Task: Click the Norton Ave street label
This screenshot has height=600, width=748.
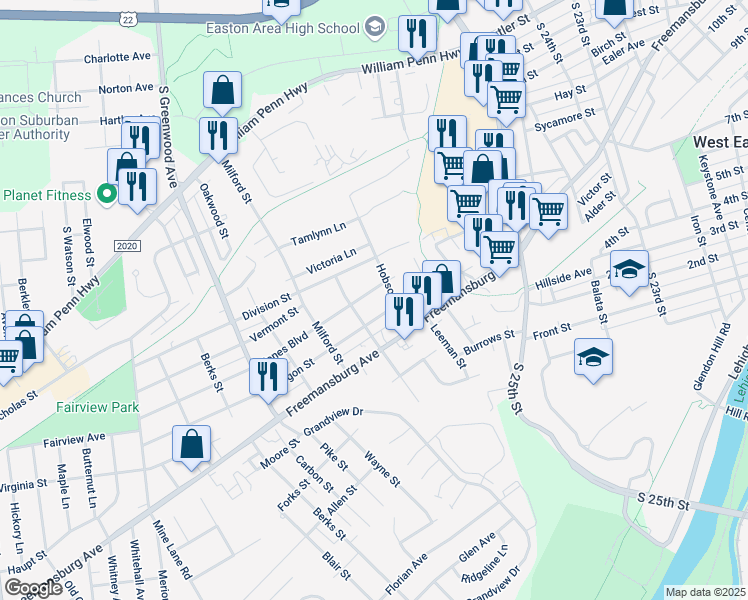Action: [126, 89]
